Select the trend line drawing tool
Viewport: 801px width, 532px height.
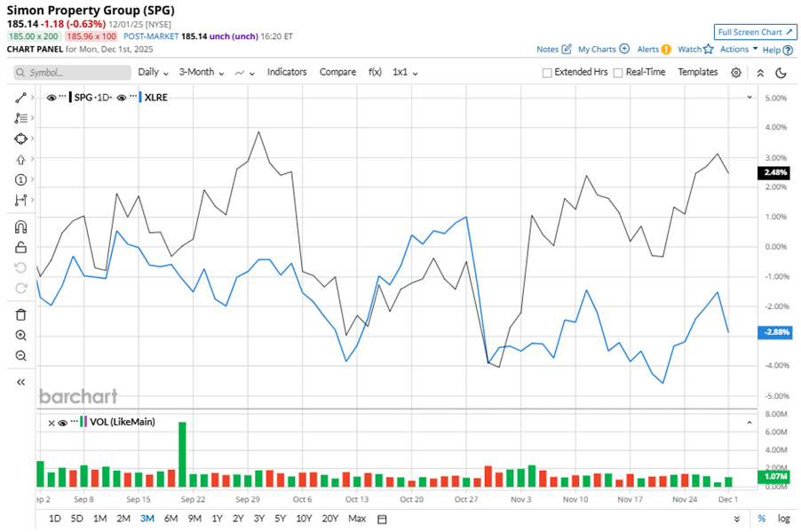click(x=20, y=98)
